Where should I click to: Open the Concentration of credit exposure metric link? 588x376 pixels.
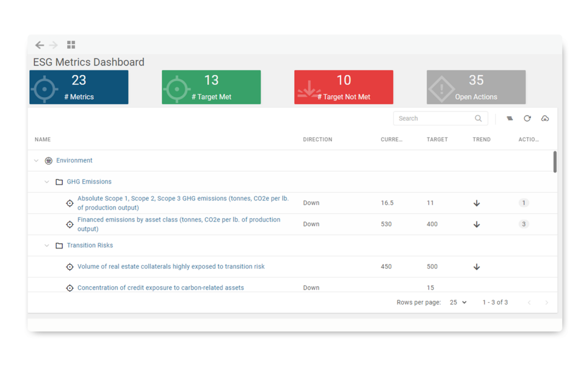(161, 288)
